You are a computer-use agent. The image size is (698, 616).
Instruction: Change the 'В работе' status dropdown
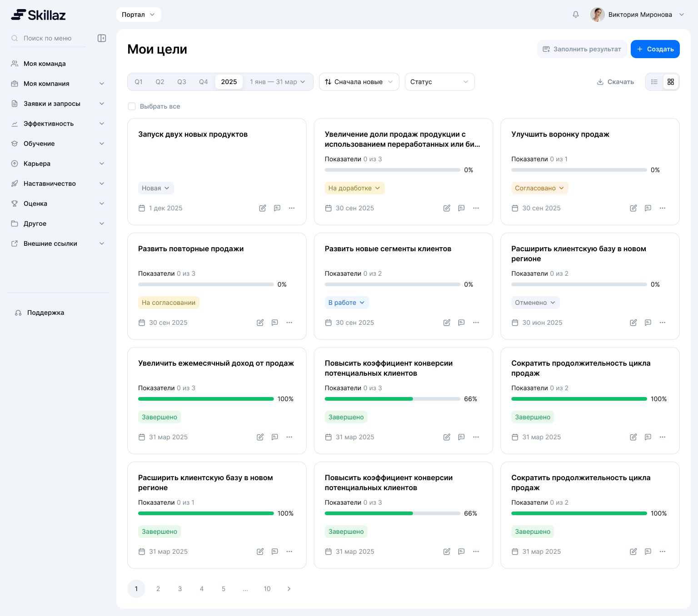346,303
